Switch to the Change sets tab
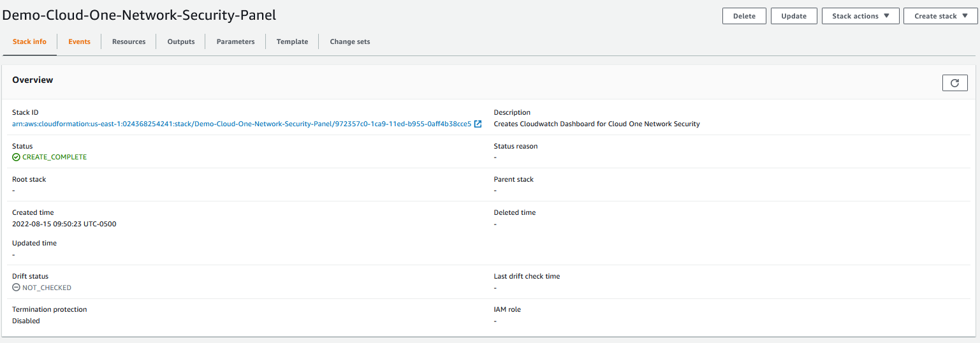 pos(349,41)
